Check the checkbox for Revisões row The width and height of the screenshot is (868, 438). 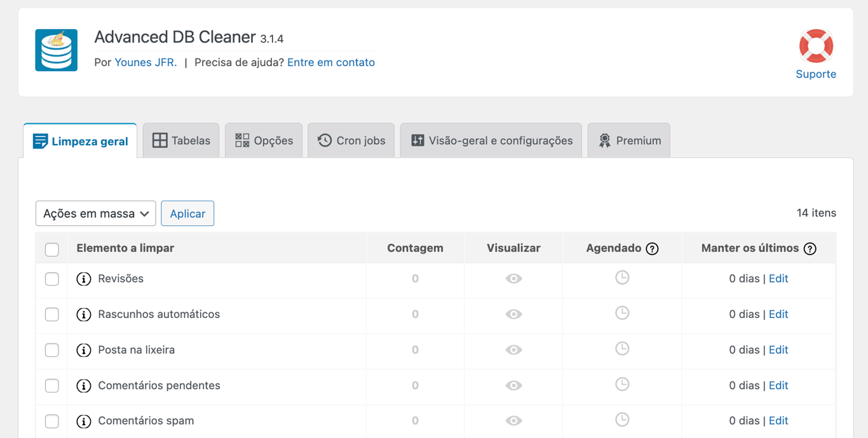click(51, 278)
